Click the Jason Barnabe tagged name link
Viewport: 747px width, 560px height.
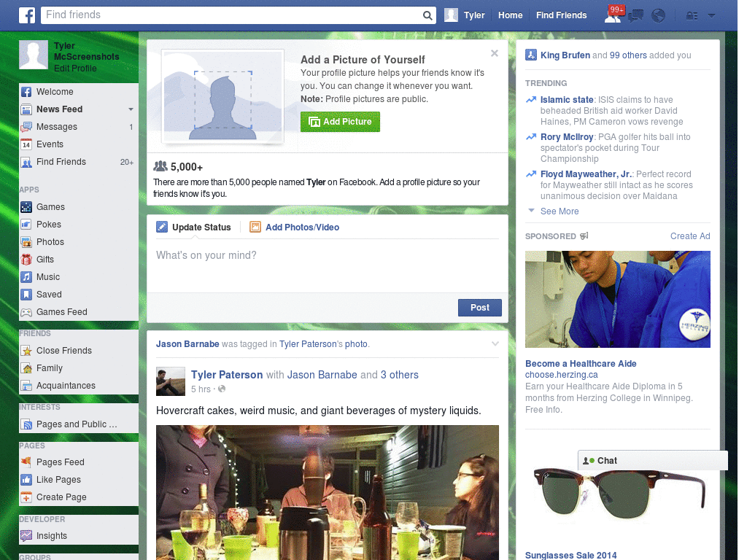187,344
